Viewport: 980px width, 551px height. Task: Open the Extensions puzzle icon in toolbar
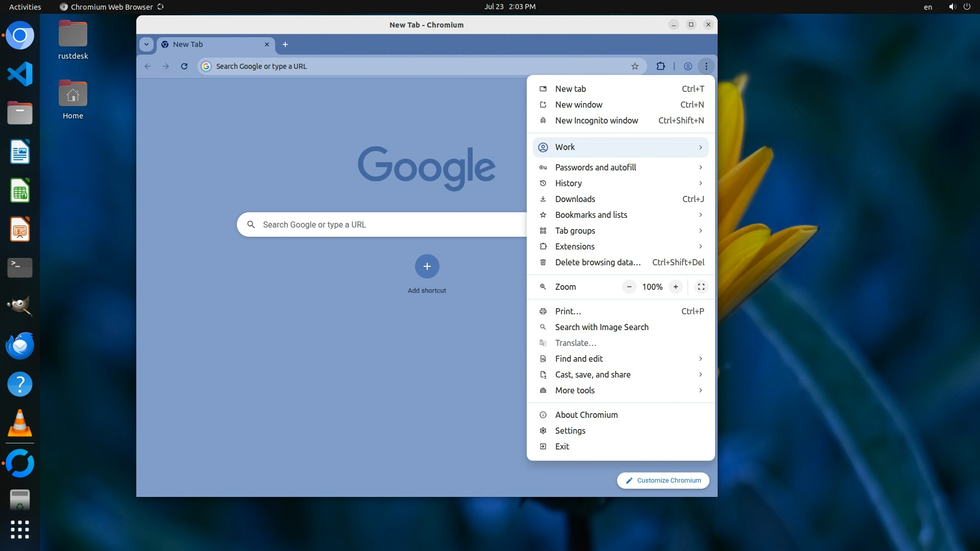coord(660,66)
